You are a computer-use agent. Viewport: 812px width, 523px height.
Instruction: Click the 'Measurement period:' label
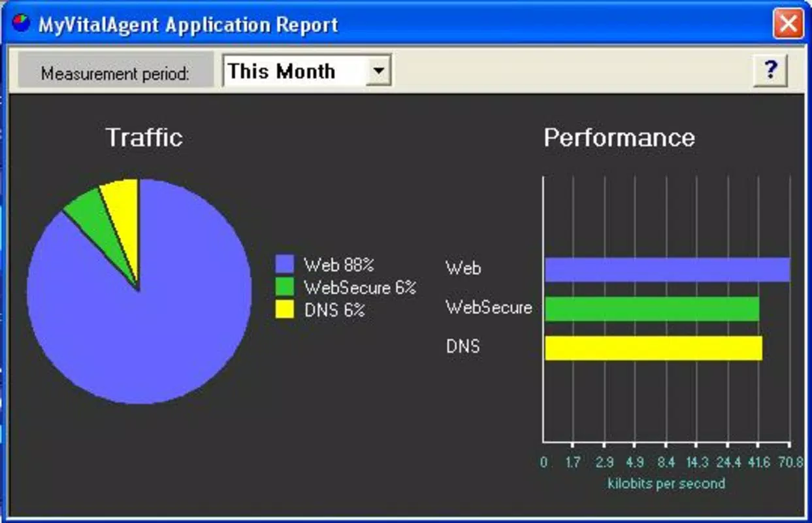[115, 73]
